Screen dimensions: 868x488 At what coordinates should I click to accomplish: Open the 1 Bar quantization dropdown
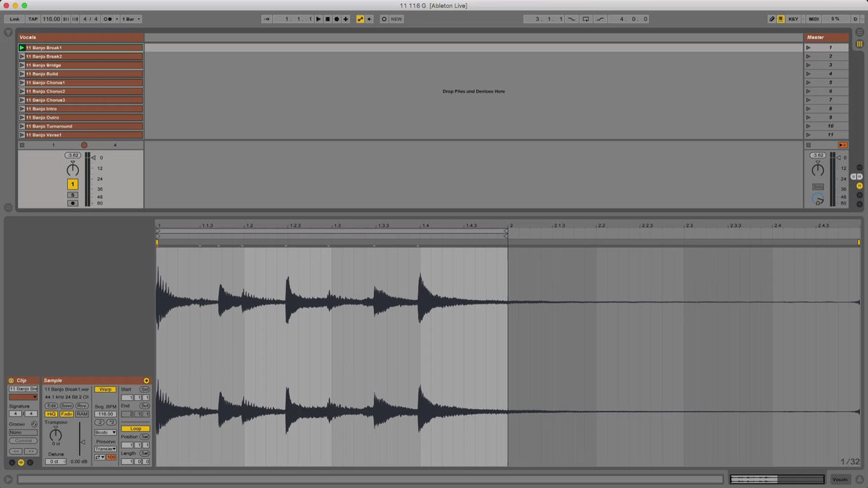pos(131,19)
